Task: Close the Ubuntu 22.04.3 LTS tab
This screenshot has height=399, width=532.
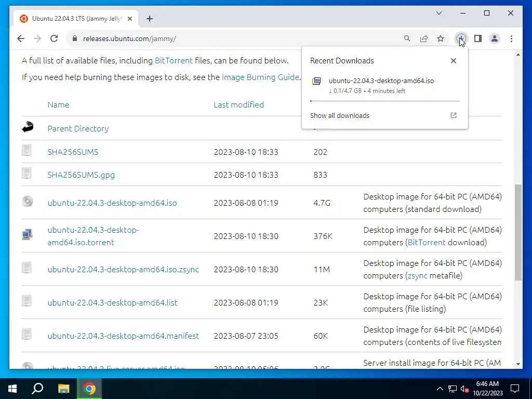Action: [x=129, y=19]
